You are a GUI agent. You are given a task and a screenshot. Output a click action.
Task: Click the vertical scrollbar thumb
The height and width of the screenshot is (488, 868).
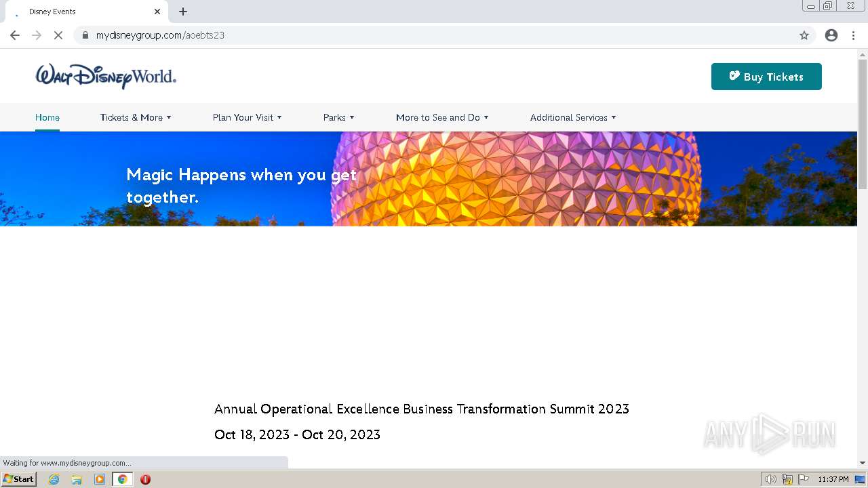(x=863, y=123)
